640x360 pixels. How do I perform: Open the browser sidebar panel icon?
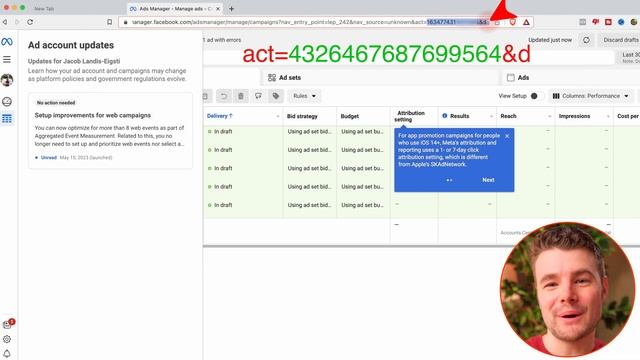point(583,22)
